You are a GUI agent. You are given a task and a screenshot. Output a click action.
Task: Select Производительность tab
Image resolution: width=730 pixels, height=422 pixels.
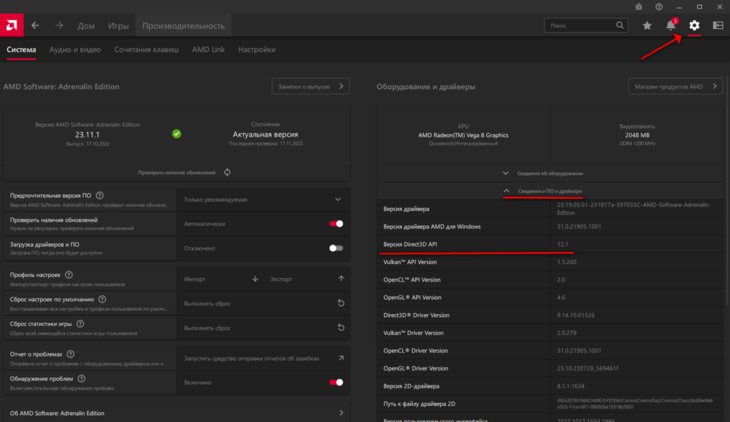183,26
